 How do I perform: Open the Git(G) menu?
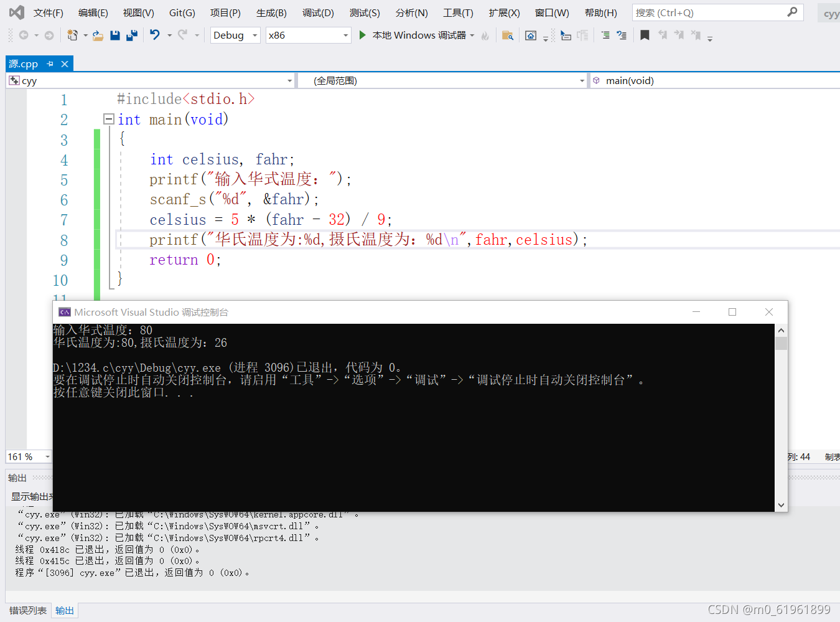(182, 12)
